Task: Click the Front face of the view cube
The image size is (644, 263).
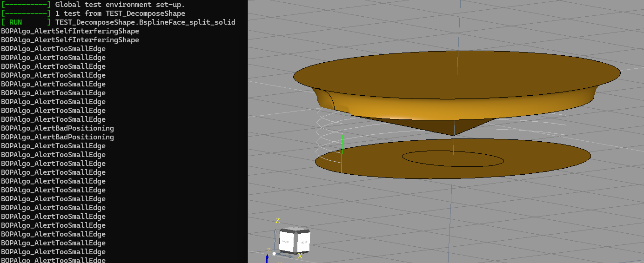Action: (286, 242)
